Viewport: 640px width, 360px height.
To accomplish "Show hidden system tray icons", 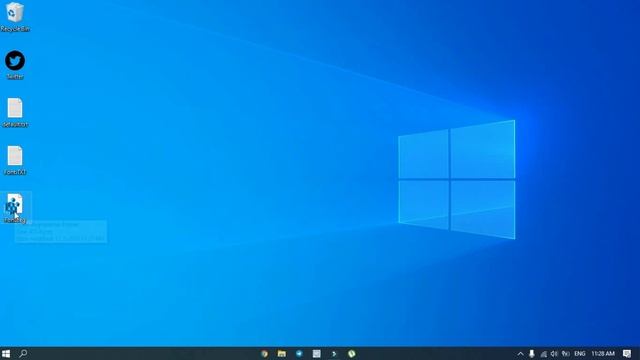I will [x=520, y=353].
